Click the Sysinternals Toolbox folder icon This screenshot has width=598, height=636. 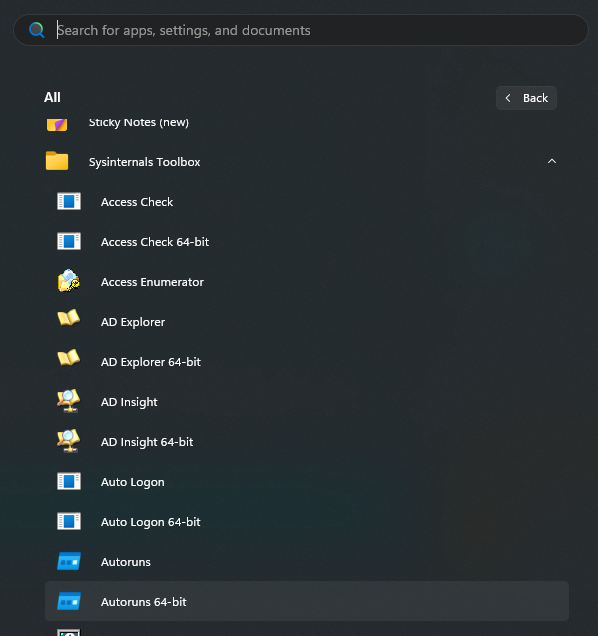coord(57,161)
